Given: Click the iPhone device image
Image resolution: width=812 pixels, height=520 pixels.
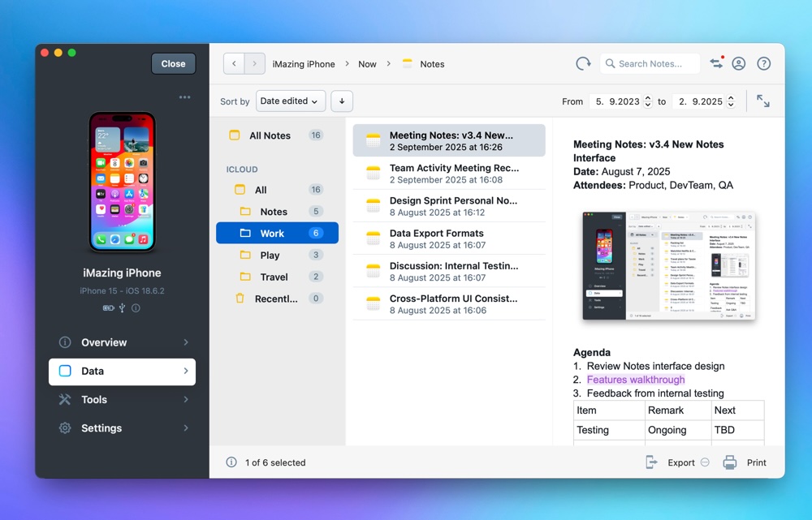Looking at the screenshot, I should 123,182.
